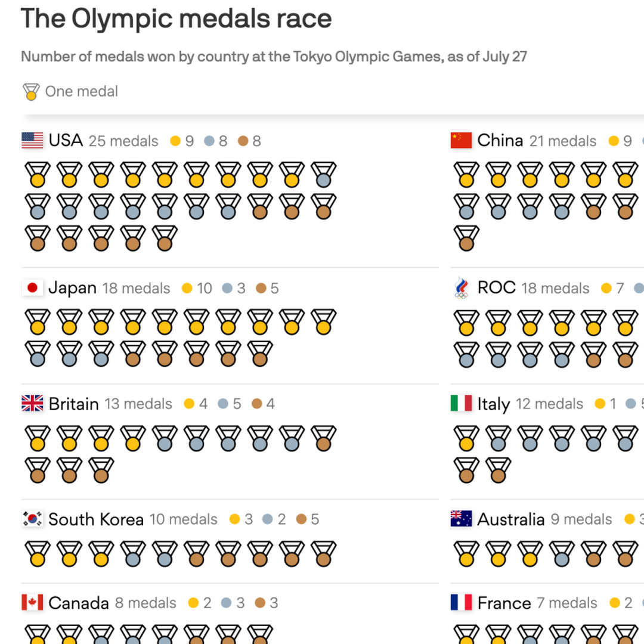This screenshot has height=644, width=644.
Task: Click the ROC flag emblem
Action: pyautogui.click(x=461, y=288)
